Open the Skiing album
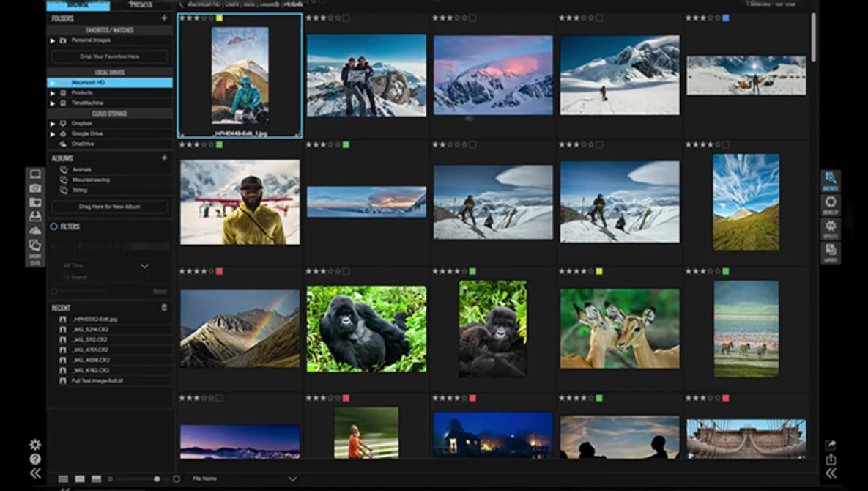 pyautogui.click(x=80, y=190)
